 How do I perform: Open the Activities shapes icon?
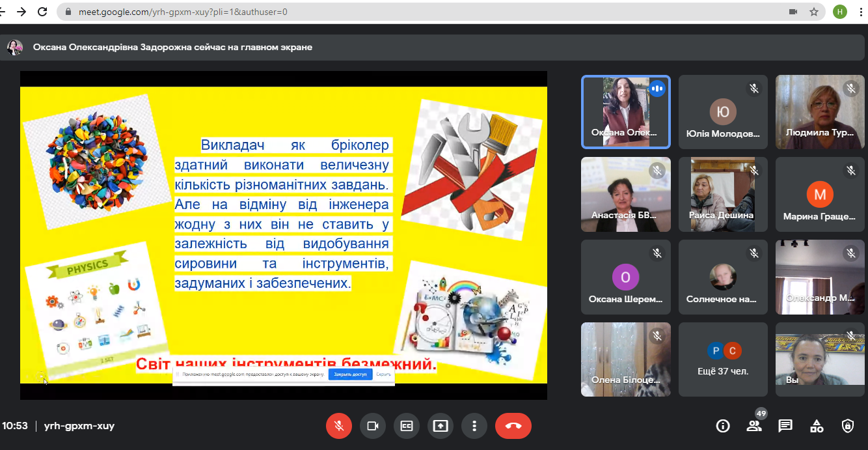[x=817, y=426]
